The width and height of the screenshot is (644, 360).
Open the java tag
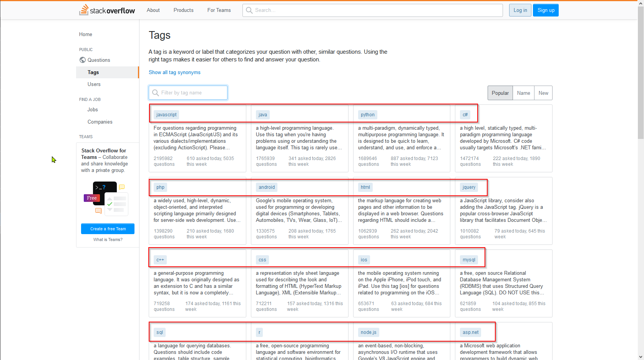[263, 115]
